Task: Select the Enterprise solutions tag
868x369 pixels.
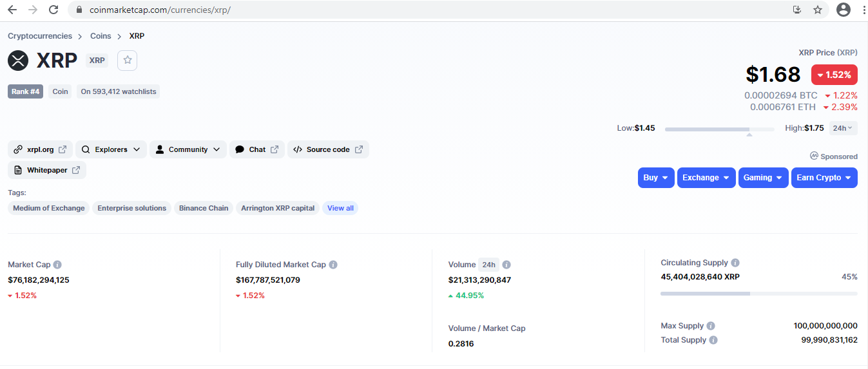Action: 132,208
